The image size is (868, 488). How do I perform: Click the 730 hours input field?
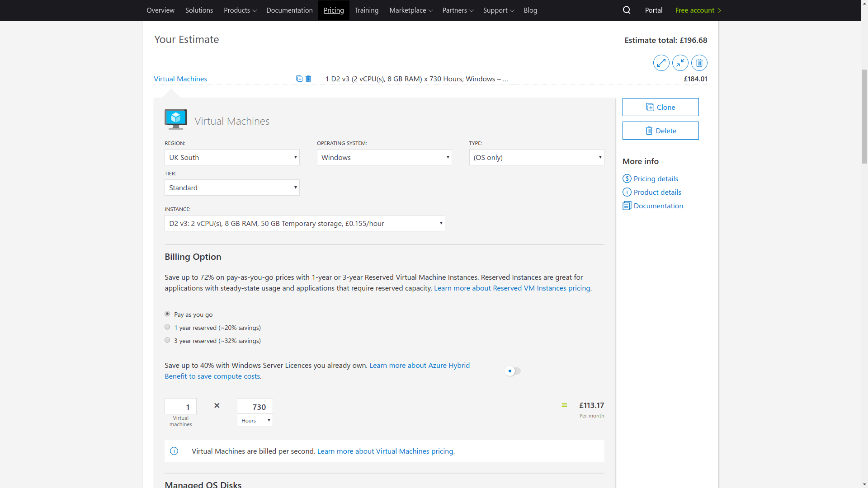click(255, 406)
